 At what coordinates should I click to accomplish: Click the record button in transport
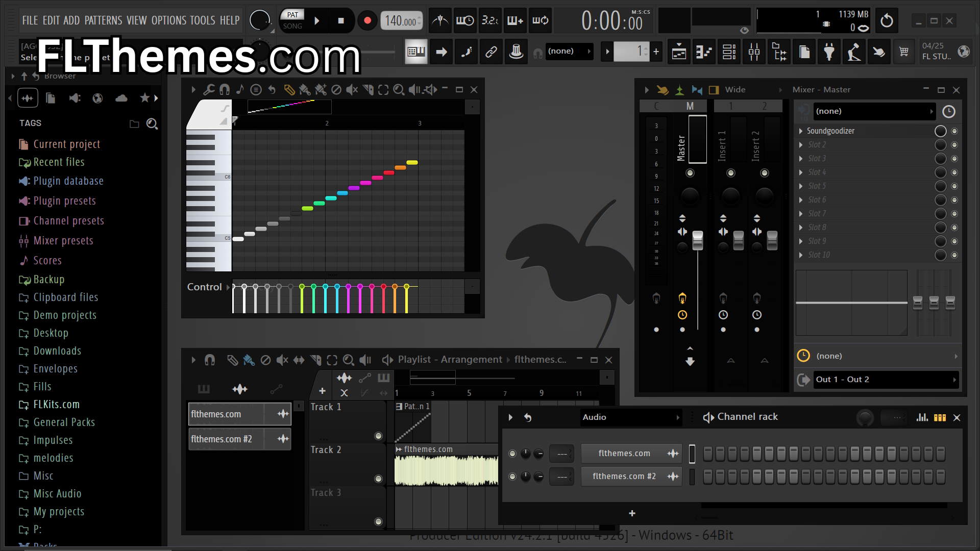[367, 21]
